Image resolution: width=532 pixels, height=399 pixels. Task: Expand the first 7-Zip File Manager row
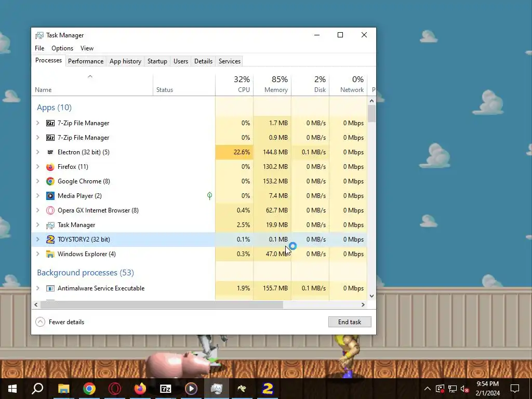(x=37, y=123)
